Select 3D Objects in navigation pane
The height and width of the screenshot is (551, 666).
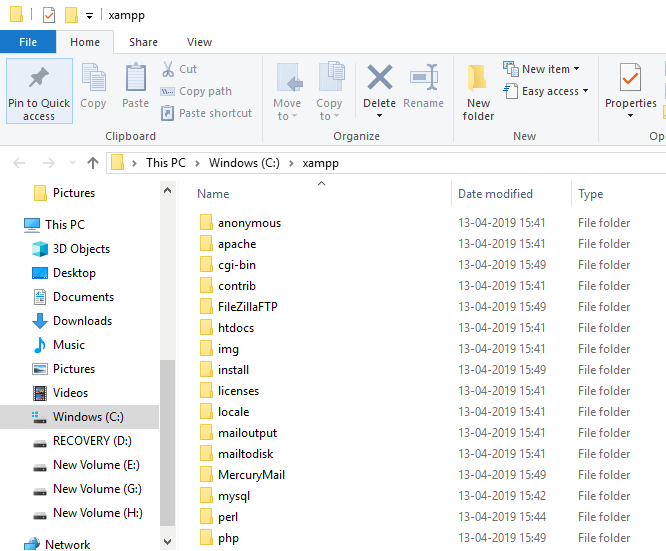[x=81, y=249]
